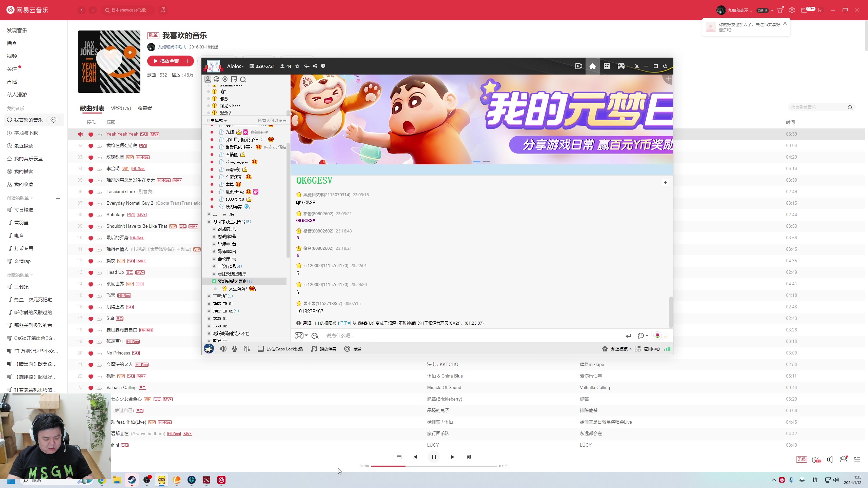Collapse 创建的歌单 section
The height and width of the screenshot is (488, 868).
click(x=20, y=198)
